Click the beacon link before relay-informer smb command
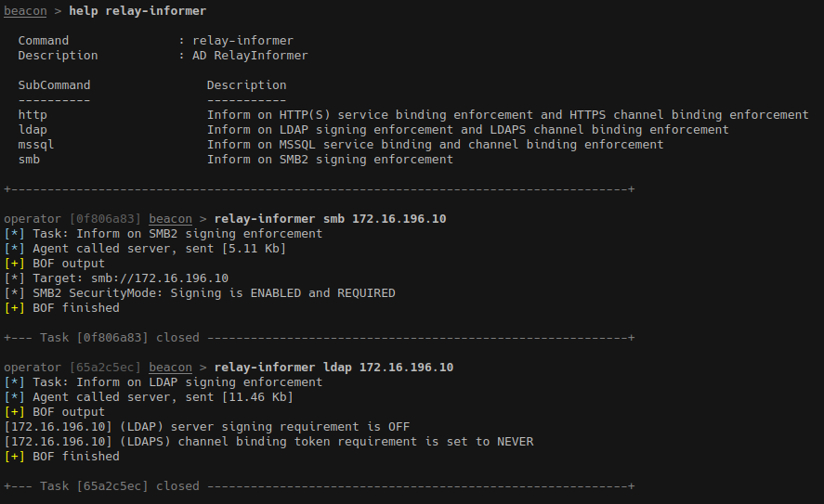Viewport: 824px width, 504px height. (x=170, y=219)
